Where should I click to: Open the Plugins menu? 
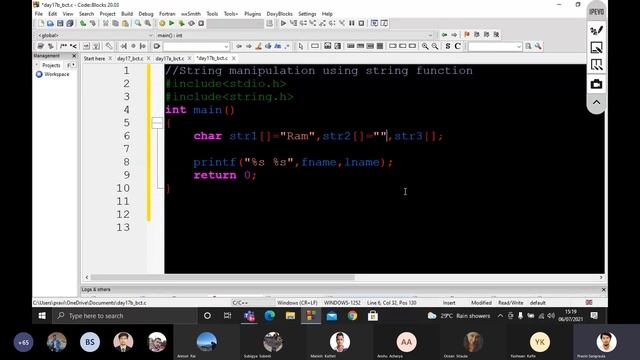coord(253,14)
